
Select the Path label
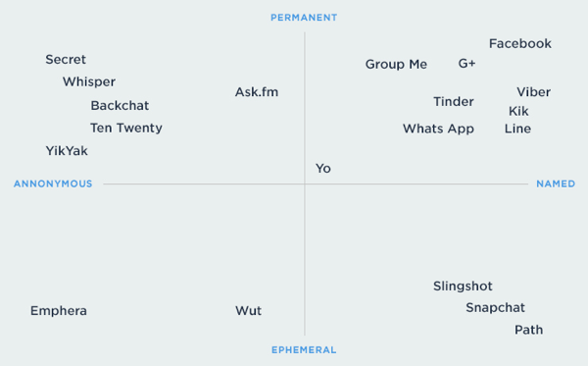528,330
